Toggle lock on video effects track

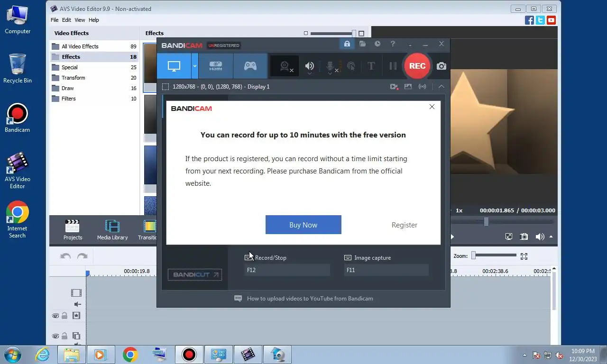[x=64, y=316]
